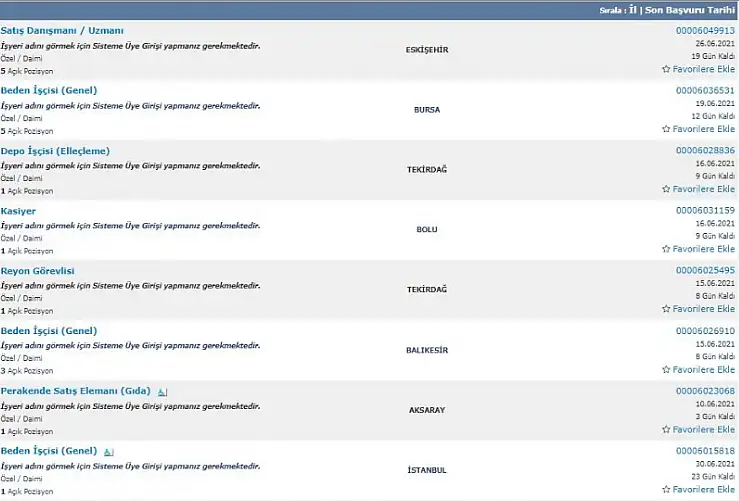
Task: Open Beden İşçisi (Genel) listing in İstanbul
Action: (49, 451)
